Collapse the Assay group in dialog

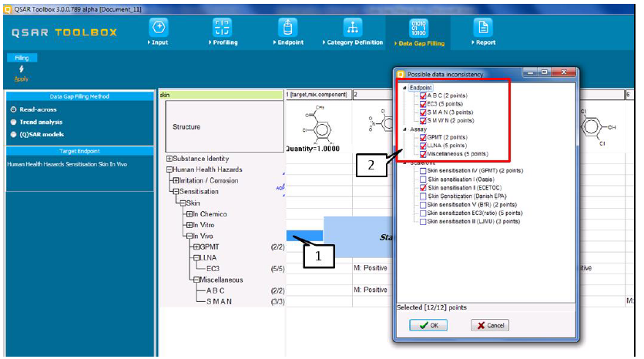click(x=404, y=129)
